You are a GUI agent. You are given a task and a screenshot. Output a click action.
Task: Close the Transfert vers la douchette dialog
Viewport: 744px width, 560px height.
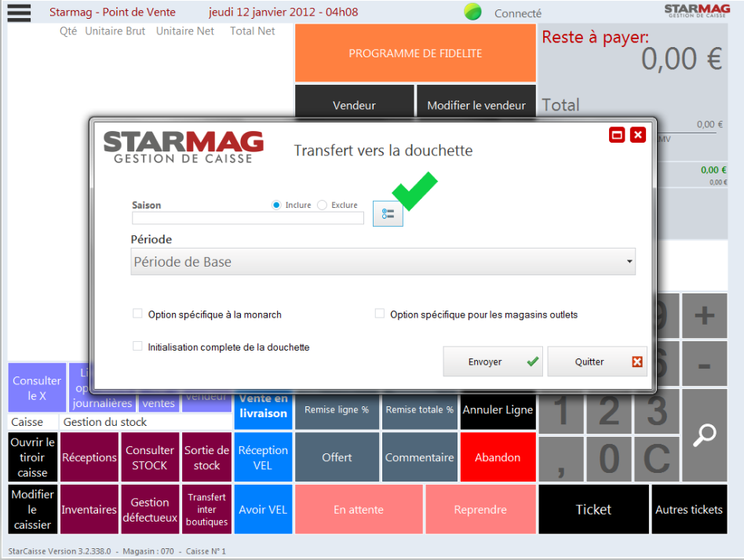tap(638, 135)
